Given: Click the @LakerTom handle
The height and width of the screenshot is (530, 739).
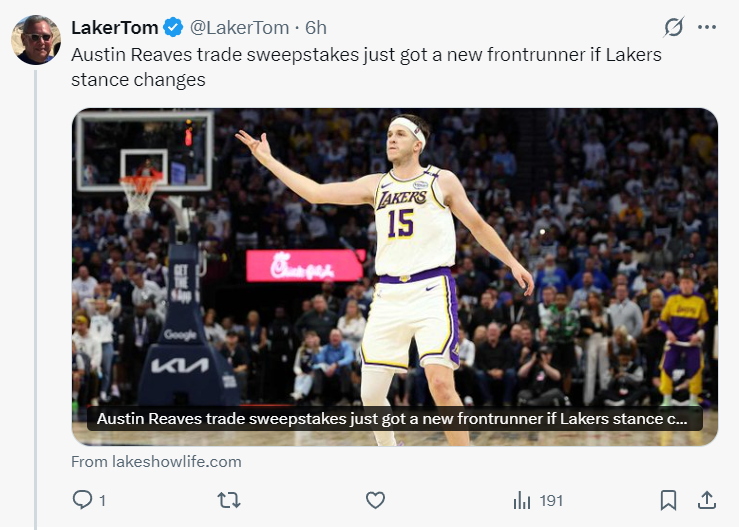Looking at the screenshot, I should (x=239, y=27).
